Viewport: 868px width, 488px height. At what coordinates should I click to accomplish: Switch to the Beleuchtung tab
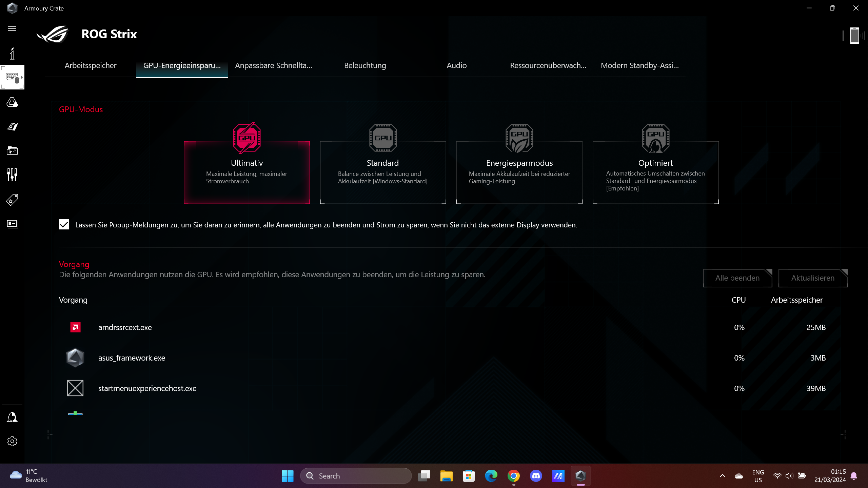click(365, 65)
